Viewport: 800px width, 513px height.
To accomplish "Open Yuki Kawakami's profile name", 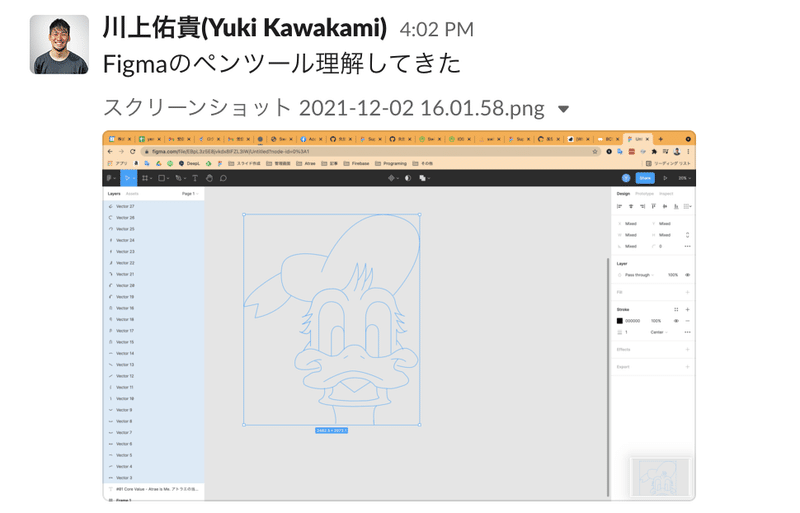I will coord(245,28).
